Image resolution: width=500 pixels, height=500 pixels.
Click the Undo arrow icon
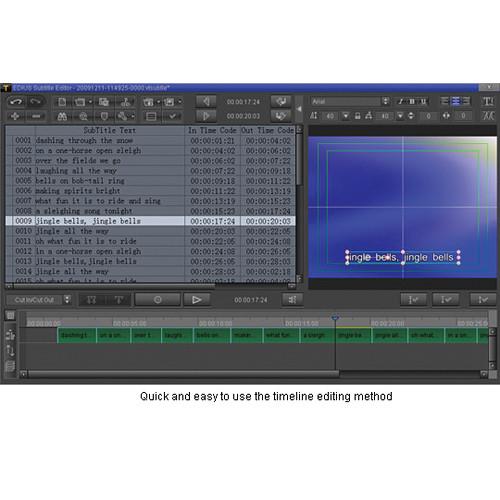point(16,102)
